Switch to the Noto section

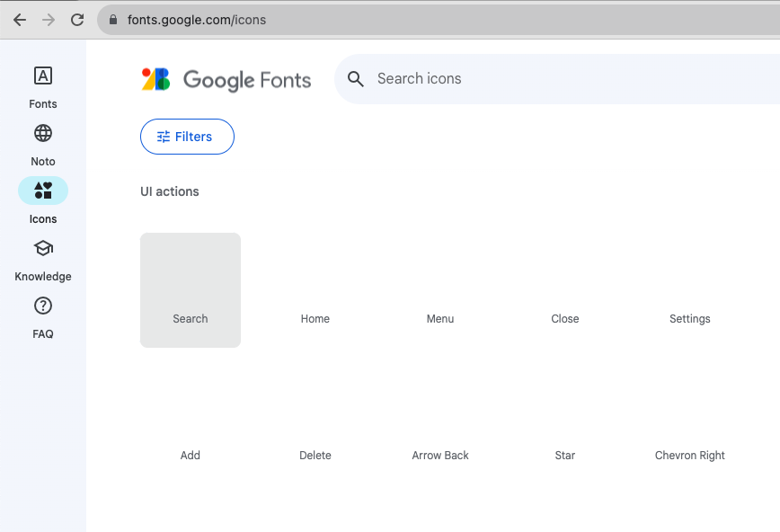tap(42, 142)
